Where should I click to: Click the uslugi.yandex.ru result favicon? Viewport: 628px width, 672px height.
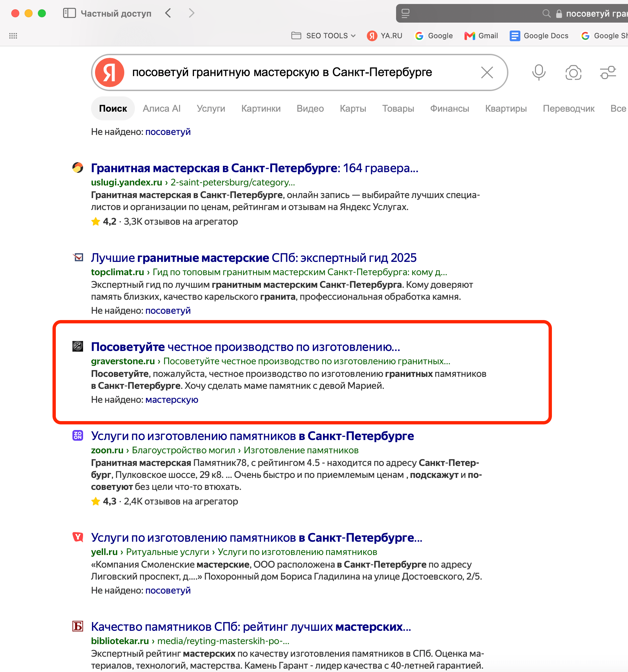point(78,167)
